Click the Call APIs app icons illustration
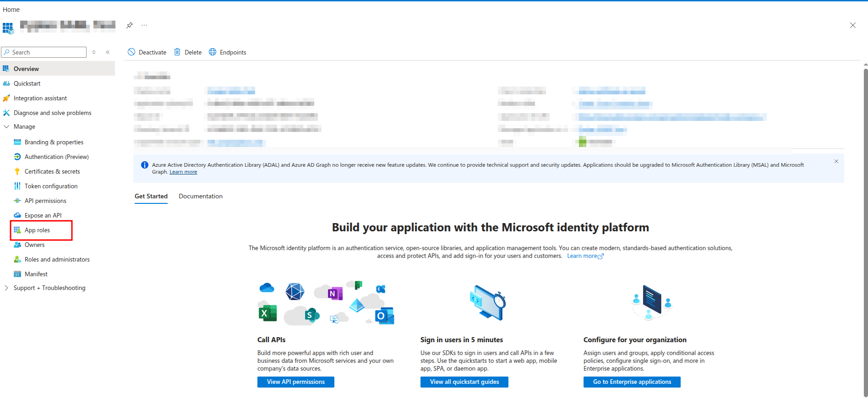This screenshot has width=868, height=399. click(326, 303)
